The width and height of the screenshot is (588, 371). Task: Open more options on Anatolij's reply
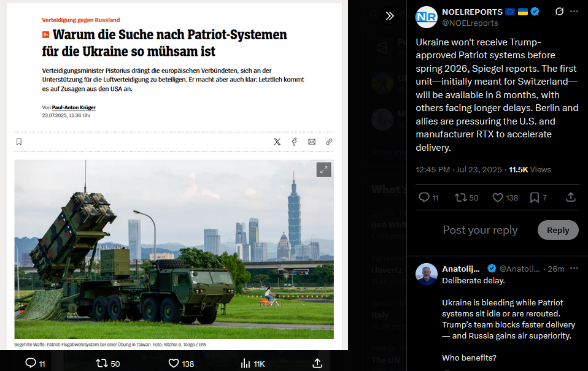pyautogui.click(x=574, y=269)
